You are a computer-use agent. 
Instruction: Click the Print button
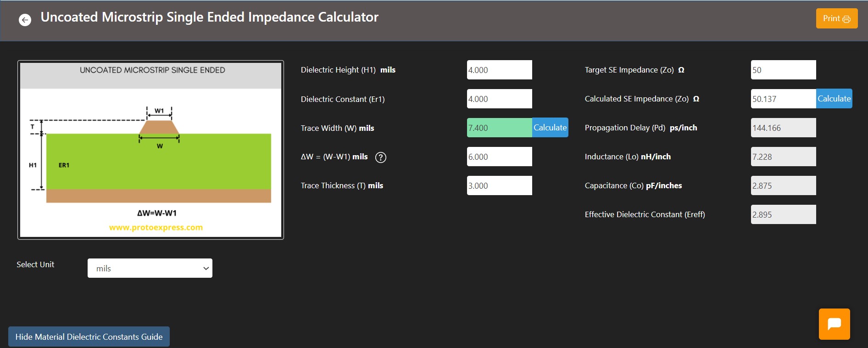pos(837,18)
